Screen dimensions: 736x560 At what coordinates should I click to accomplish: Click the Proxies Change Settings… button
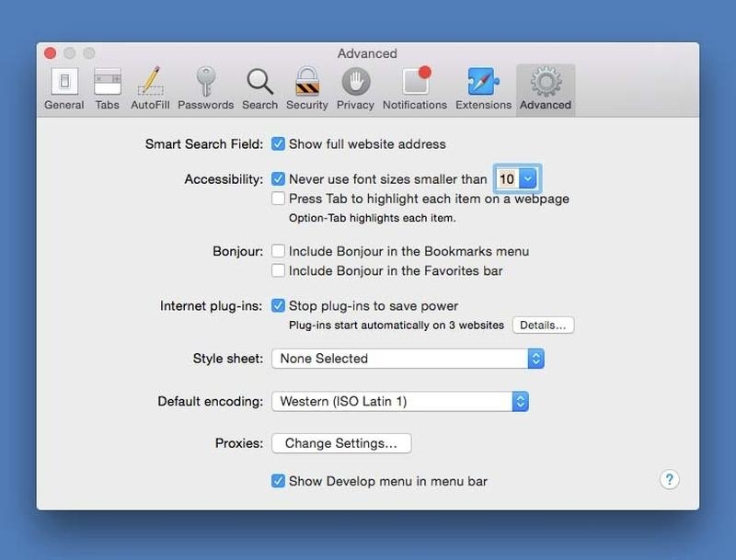coord(341,443)
